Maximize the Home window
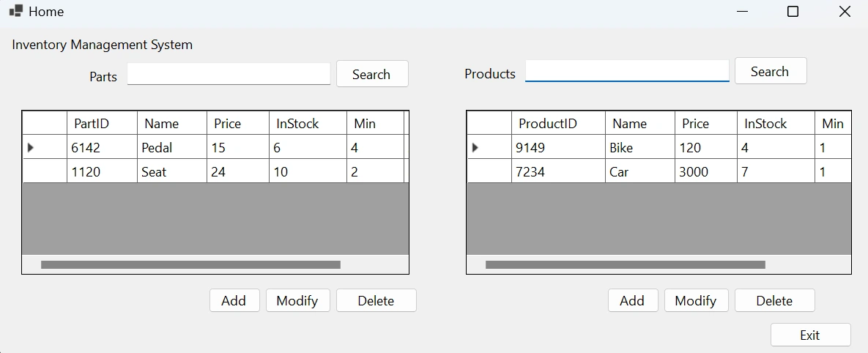Image resolution: width=868 pixels, height=353 pixels. pos(793,11)
